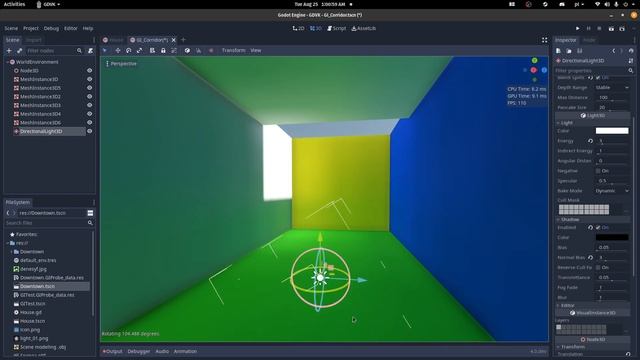
Task: Collapse the Light property section
Action: coord(558,123)
